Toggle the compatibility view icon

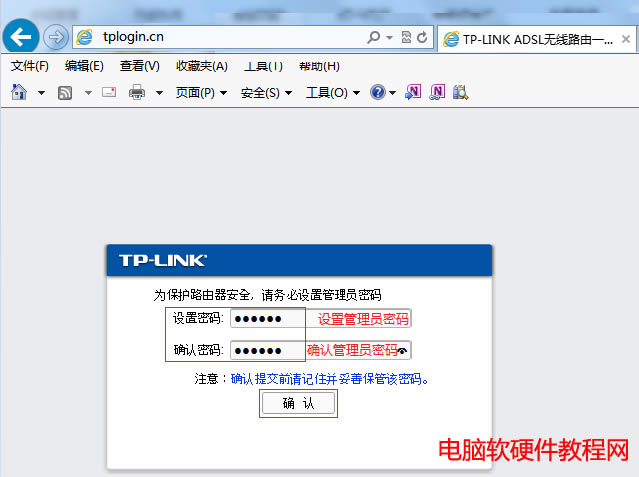[406, 37]
